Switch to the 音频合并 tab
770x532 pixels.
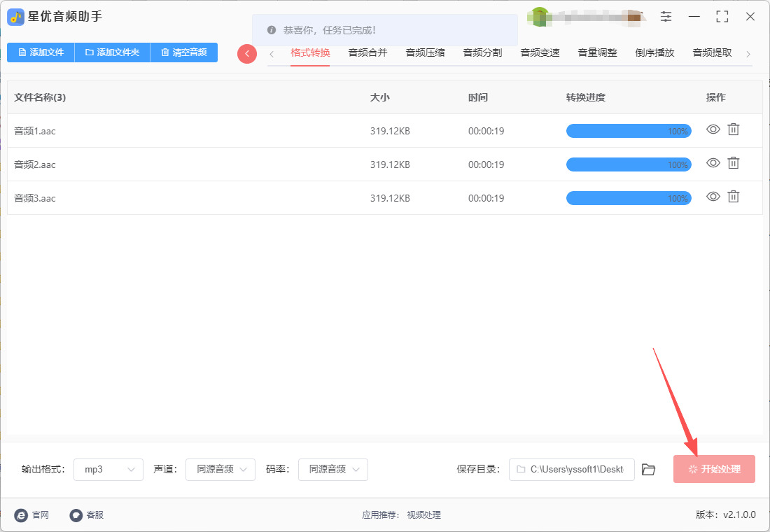tap(367, 52)
